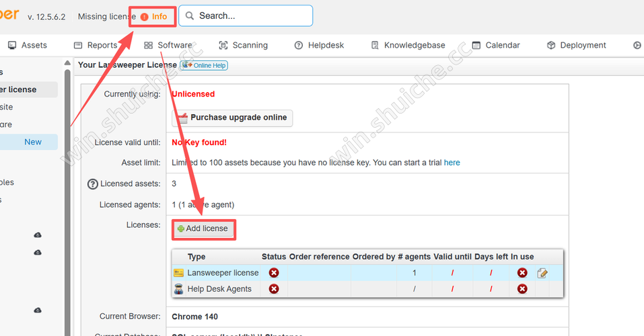The image size is (644, 336).
Task: Click Status red X for Help Desk Agents
Action: (274, 289)
